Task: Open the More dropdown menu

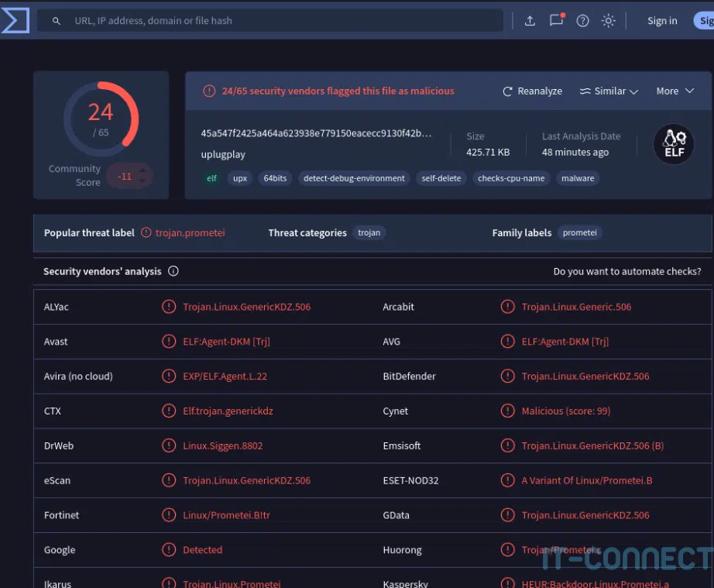Action: (675, 91)
